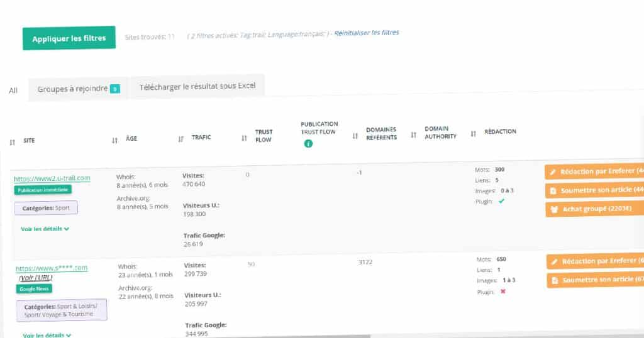The width and height of the screenshot is (644, 338).
Task: Click pencil icon on first Rédaction par Ereferer
Action: 553,172
